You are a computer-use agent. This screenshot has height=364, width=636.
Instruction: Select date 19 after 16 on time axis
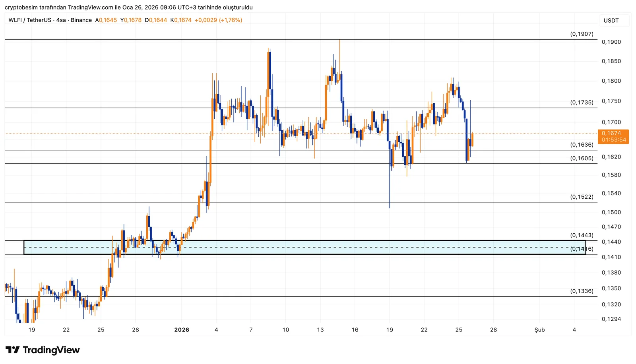pyautogui.click(x=390, y=330)
